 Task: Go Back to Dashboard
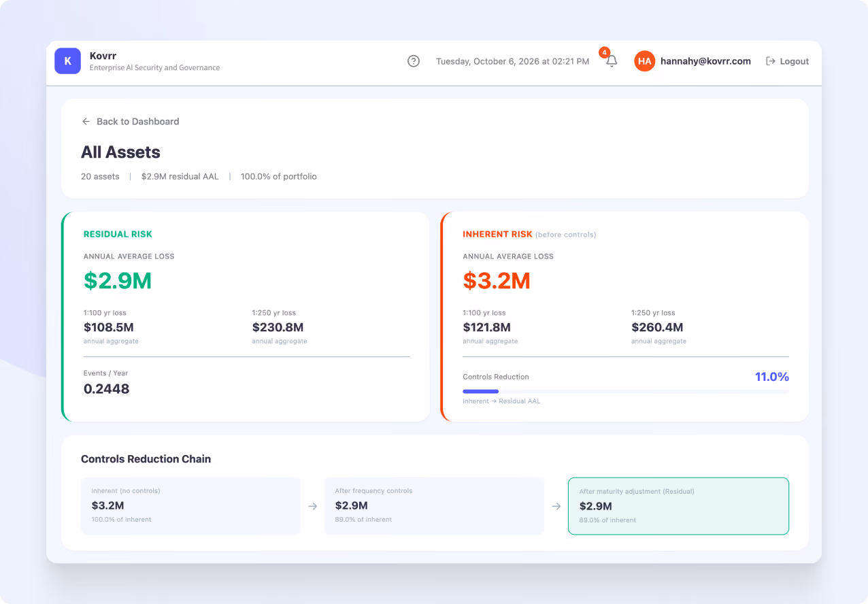pyautogui.click(x=130, y=121)
